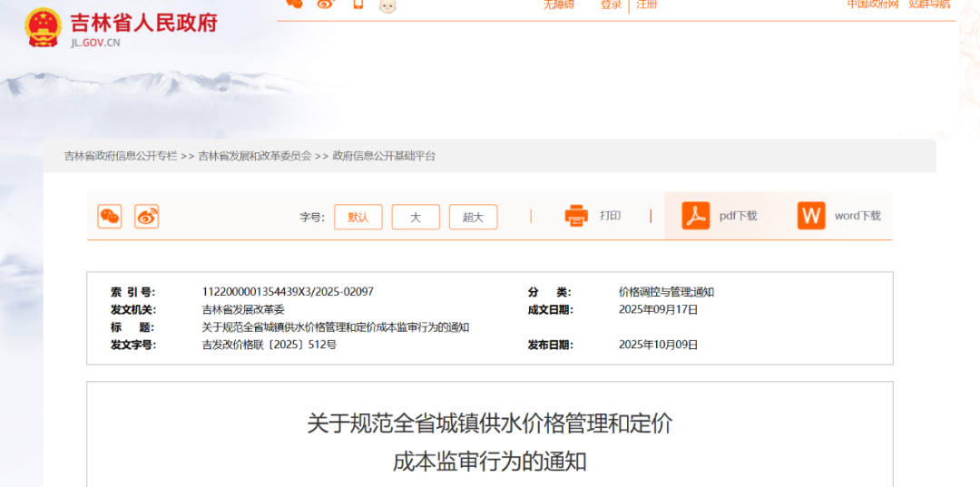Select index number 11220000013544 39X3/2025-02097
Viewport: 980px width, 487px height.
tap(289, 292)
